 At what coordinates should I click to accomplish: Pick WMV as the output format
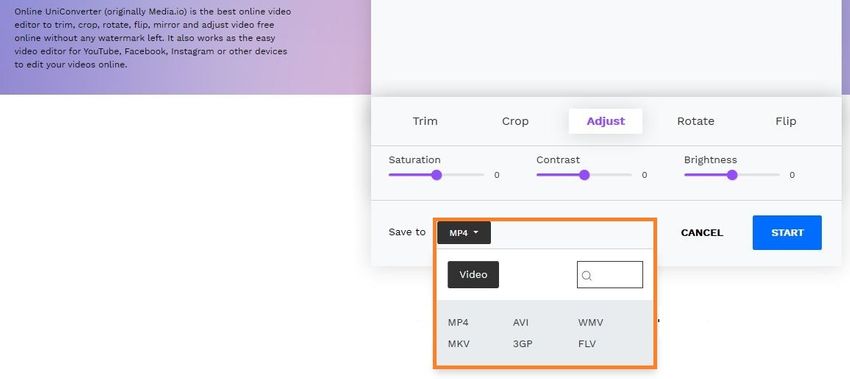[590, 323]
